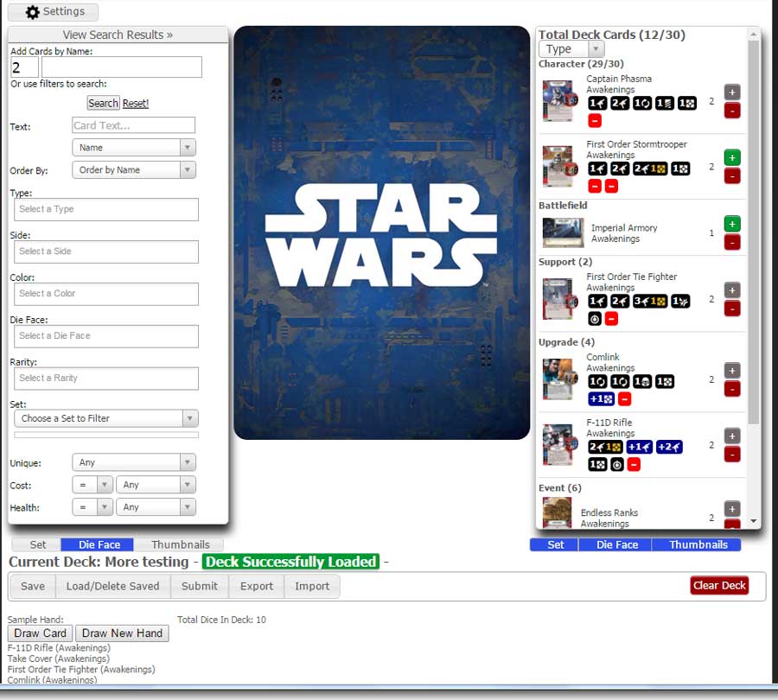Click the Import deck button
Viewport: 778px width, 700px height.
312,587
